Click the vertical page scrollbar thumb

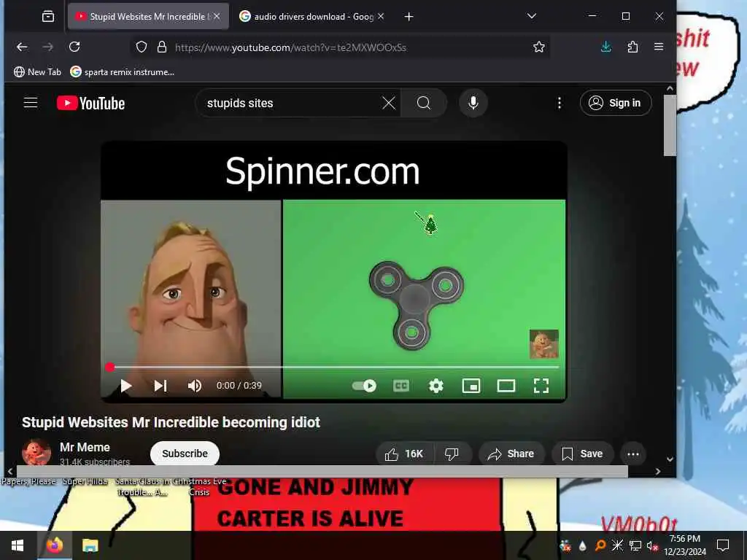click(x=670, y=125)
